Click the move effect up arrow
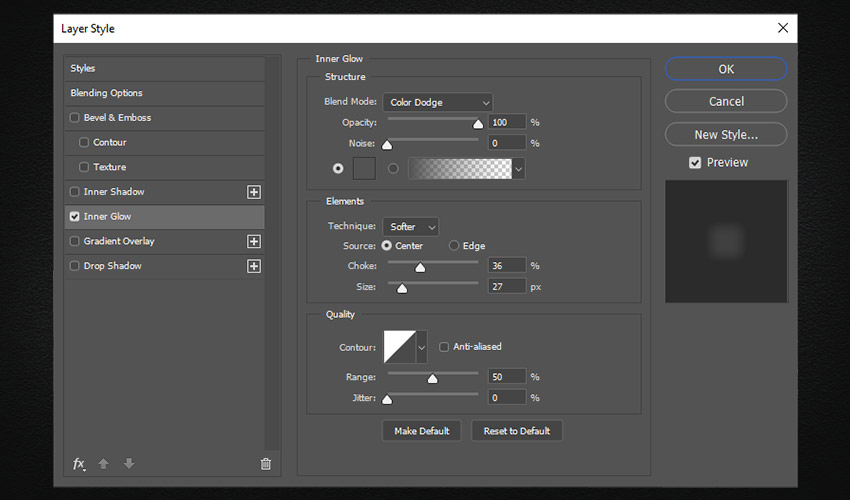This screenshot has height=500, width=850. [103, 464]
